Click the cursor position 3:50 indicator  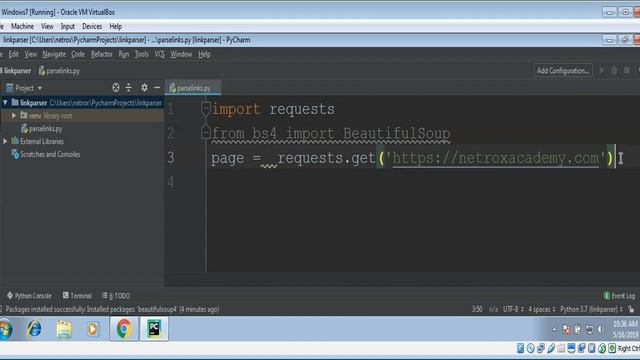[x=477, y=309]
